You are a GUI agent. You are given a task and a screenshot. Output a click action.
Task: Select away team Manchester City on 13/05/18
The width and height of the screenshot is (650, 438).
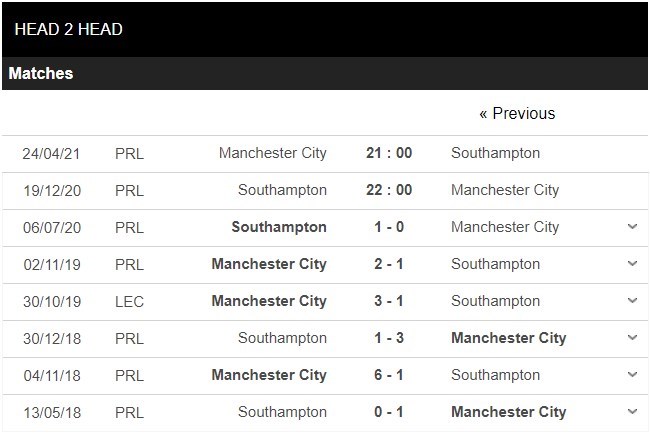[x=508, y=412]
